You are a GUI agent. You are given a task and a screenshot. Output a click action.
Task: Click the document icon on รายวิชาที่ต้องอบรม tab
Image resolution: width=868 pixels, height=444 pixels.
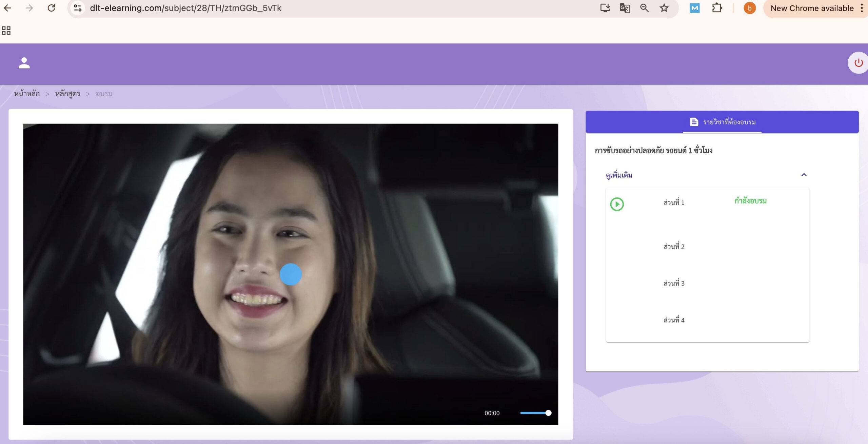coord(692,121)
